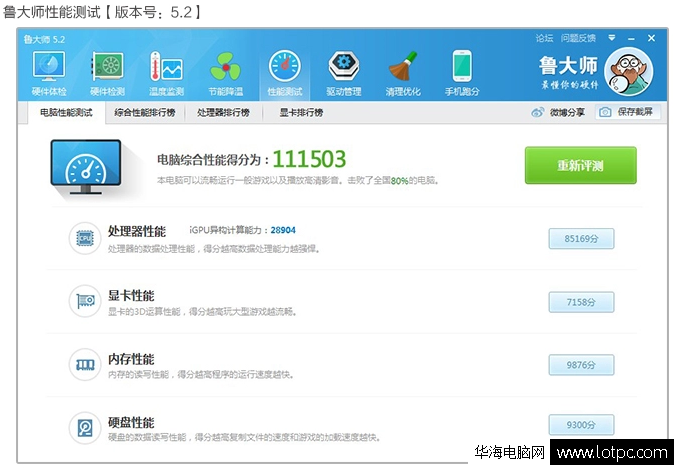
Task: Click the green 80% percentile text
Action: 399,181
